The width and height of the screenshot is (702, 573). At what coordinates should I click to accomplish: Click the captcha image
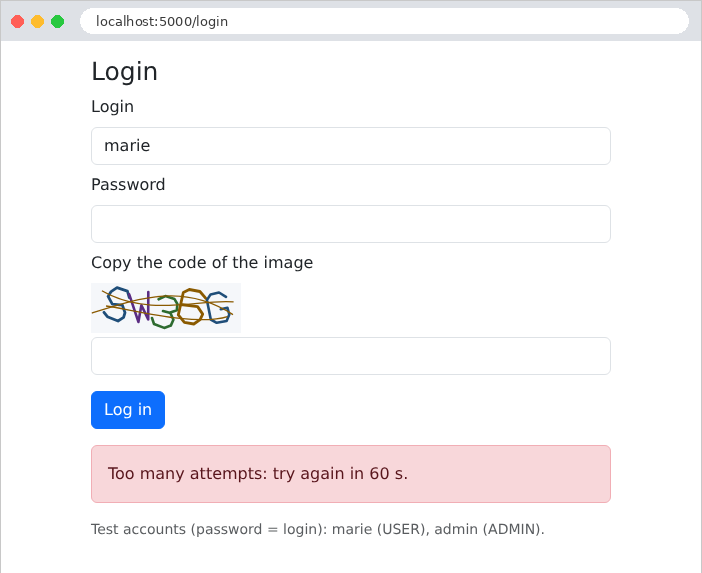(166, 308)
